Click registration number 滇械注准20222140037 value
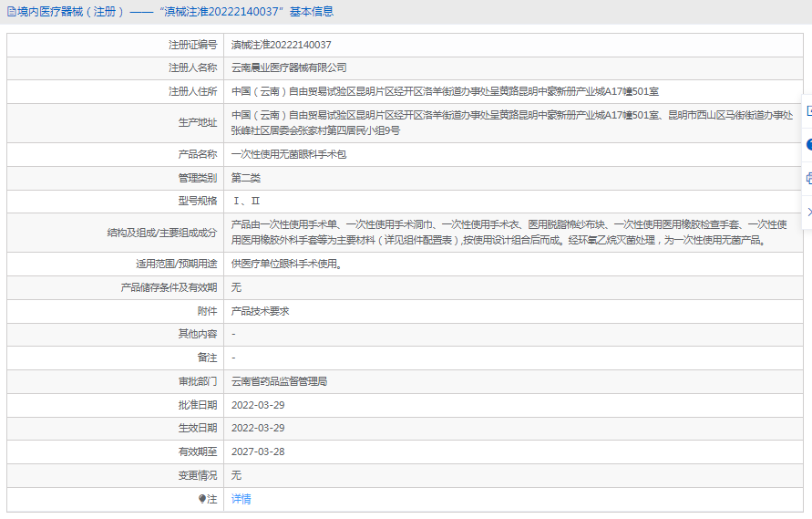Image resolution: width=812 pixels, height=519 pixels. 281,45
